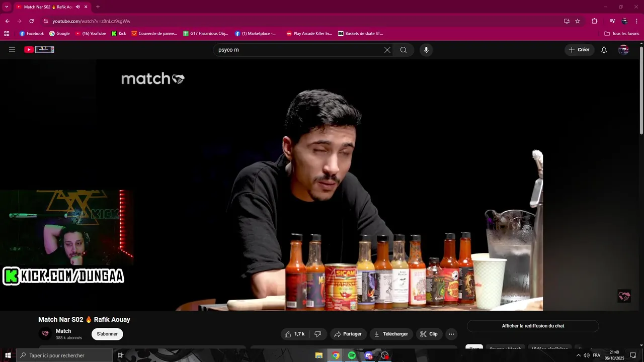Open Windows Start menu
This screenshot has height=362, width=644.
[8, 355]
